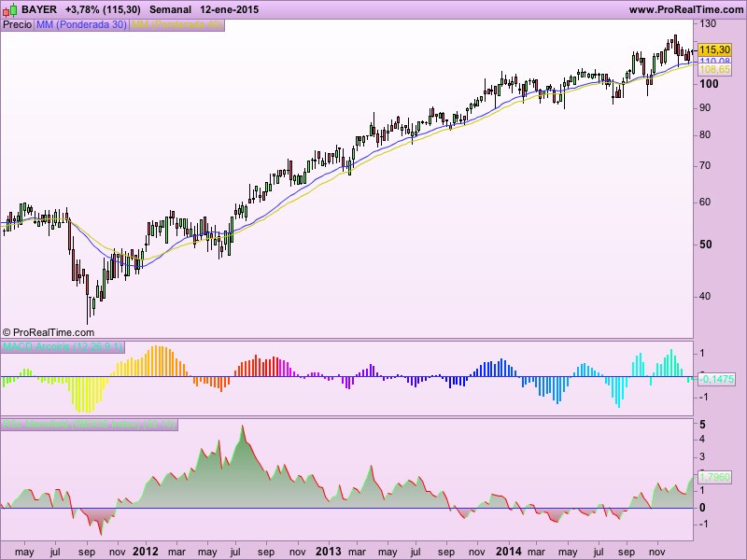Click the BAYER ticker name in title
747x560 pixels.
(x=39, y=9)
